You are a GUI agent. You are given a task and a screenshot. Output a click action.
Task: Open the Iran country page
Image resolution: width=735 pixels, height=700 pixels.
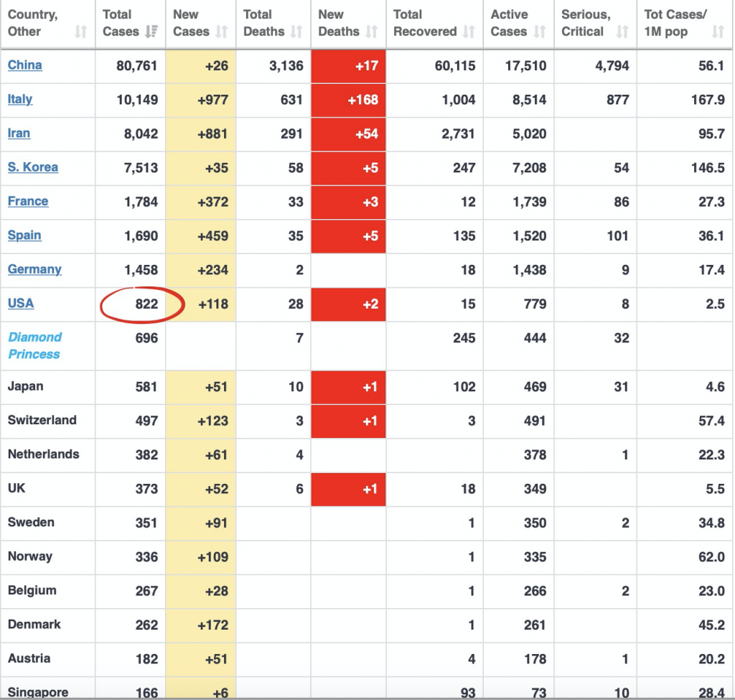(19, 134)
